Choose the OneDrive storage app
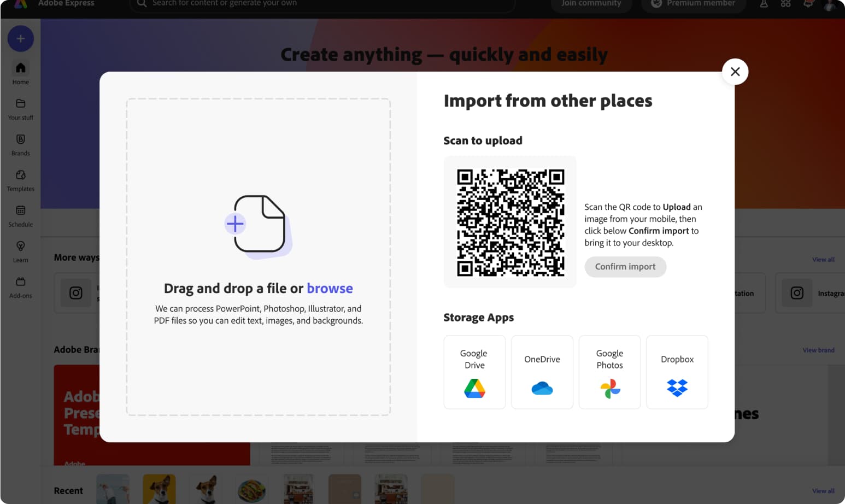The width and height of the screenshot is (845, 504). tap(542, 372)
